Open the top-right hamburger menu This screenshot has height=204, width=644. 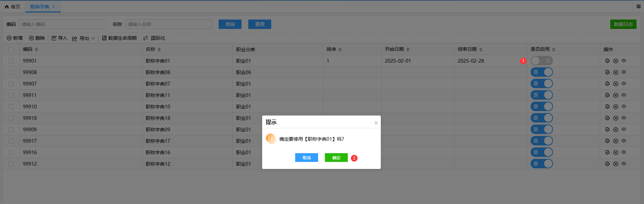tap(638, 6)
